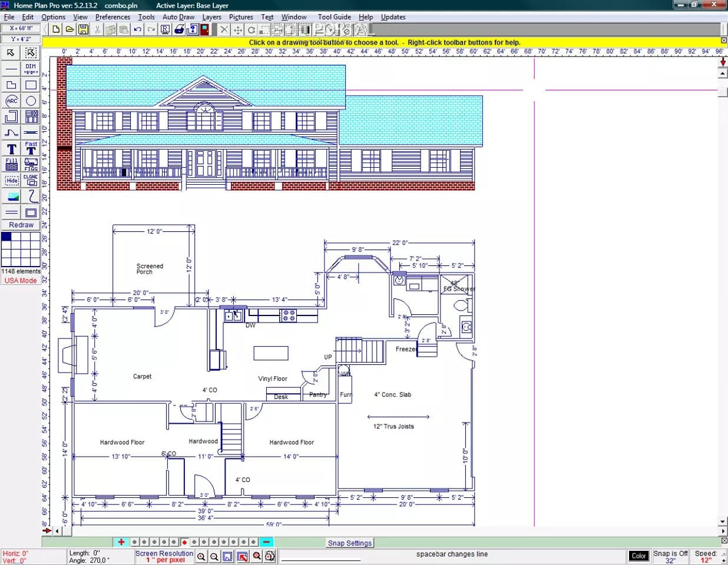
Task: Click the X coordinate readout
Action: [21, 28]
